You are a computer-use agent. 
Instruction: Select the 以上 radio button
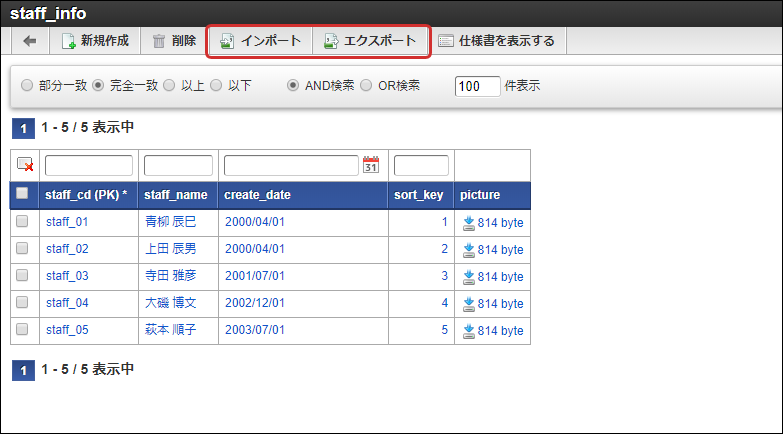[x=169, y=86]
